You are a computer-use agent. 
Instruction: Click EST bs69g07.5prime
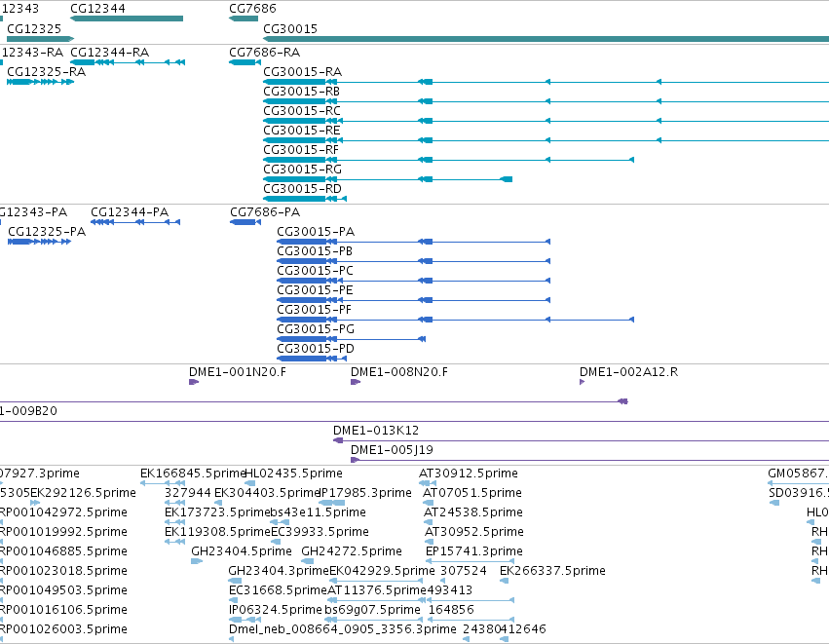[372, 610]
